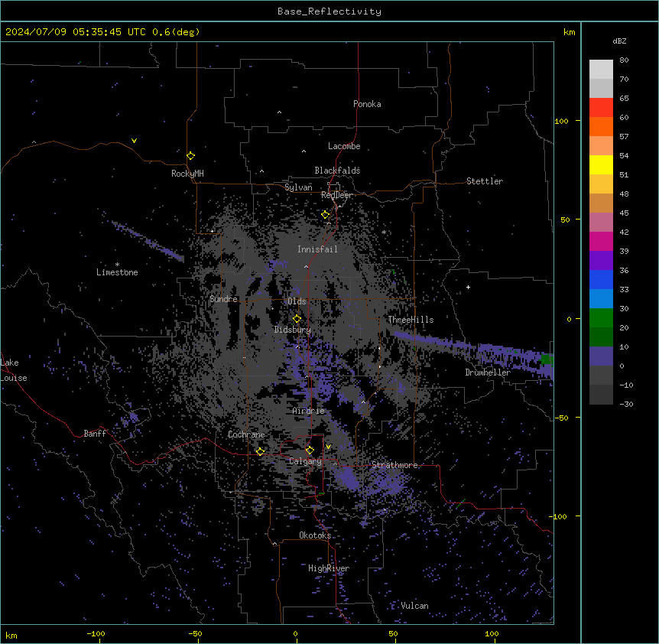659x644 pixels.
Task: Select the Olds city label
Action: (x=297, y=301)
